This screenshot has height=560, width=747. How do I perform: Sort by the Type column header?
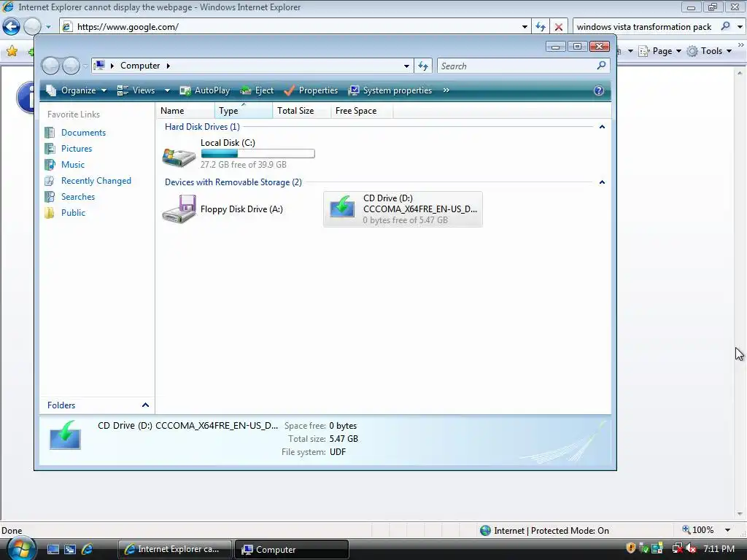(x=244, y=111)
